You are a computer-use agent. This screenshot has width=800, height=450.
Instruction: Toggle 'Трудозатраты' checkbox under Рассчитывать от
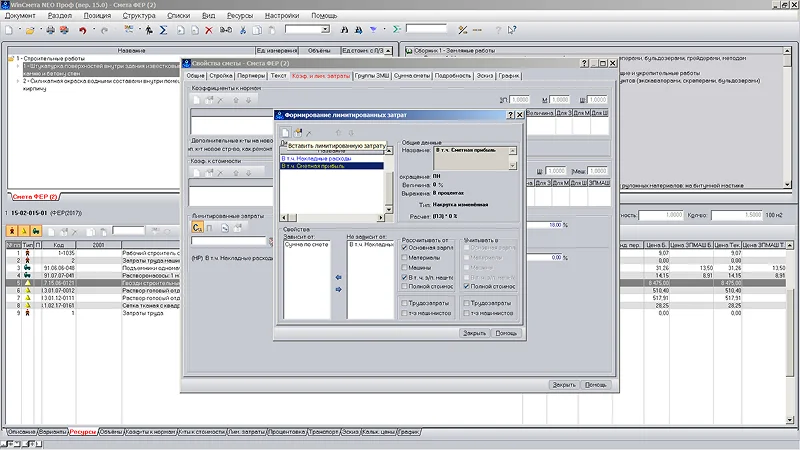point(405,303)
